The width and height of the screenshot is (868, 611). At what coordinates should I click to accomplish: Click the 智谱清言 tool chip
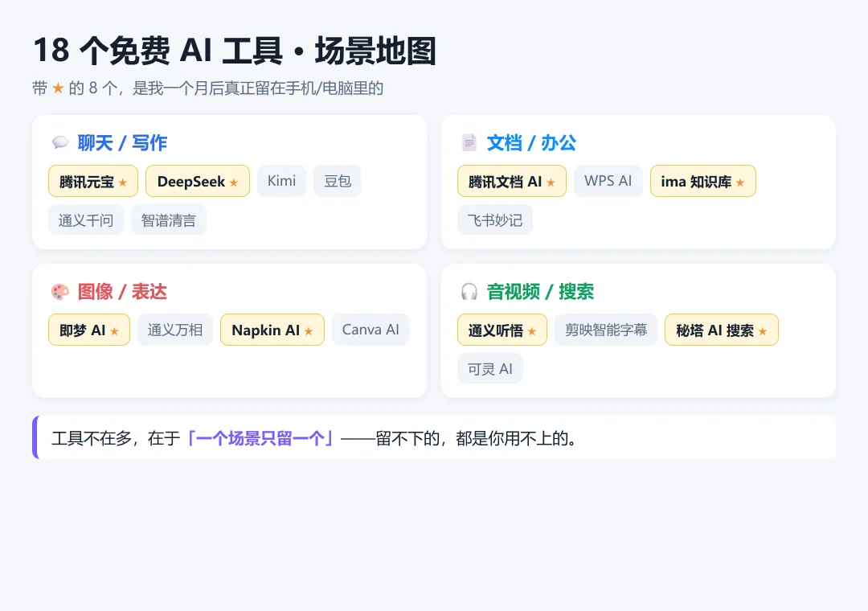(168, 220)
